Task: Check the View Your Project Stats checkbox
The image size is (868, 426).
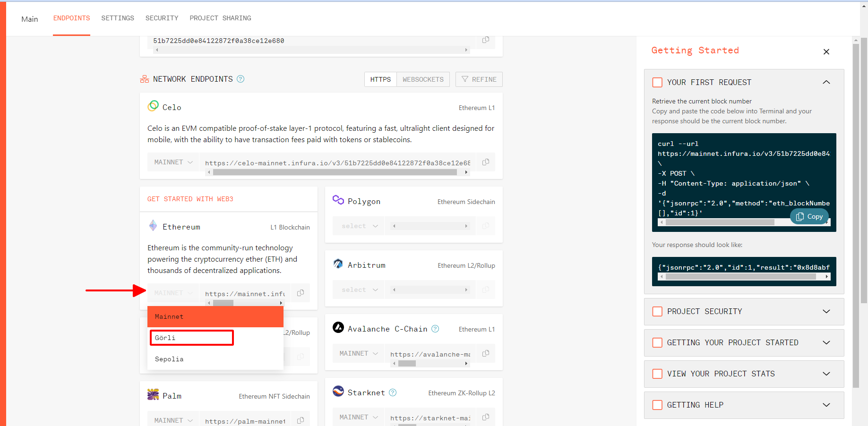Action: point(657,374)
